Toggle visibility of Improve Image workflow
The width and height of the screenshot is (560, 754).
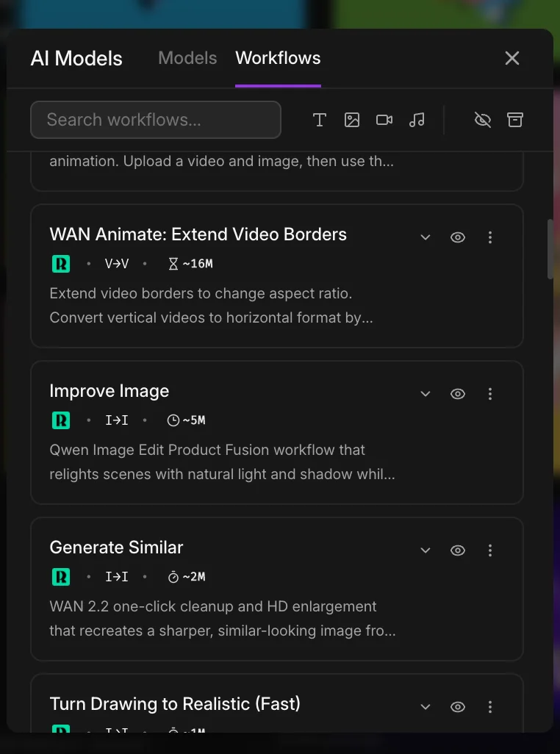point(458,394)
